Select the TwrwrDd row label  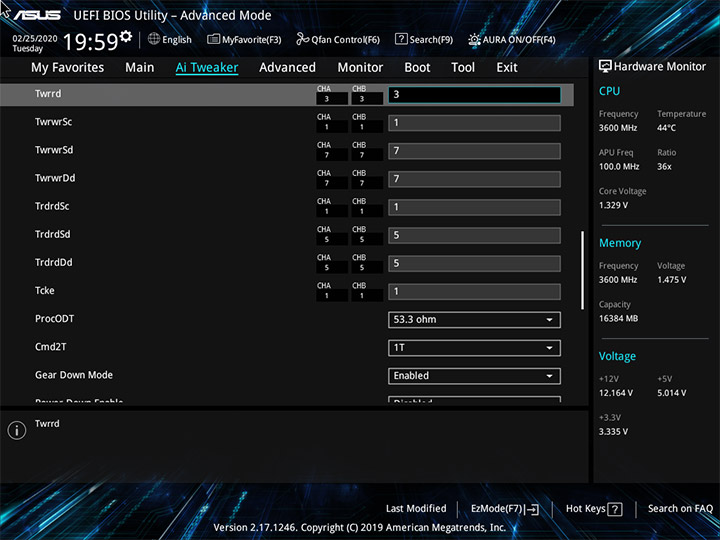[x=55, y=178]
